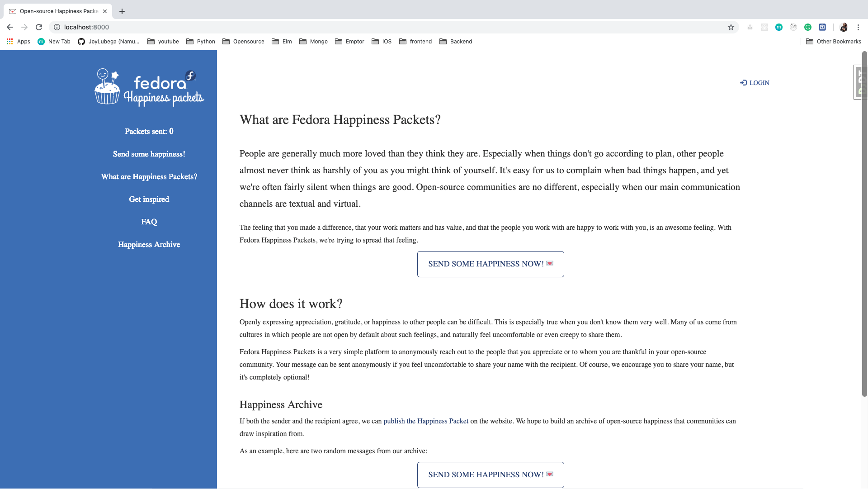Screen dimensions: 868x489
Task: Click the LOGIN link
Action: coord(755,83)
